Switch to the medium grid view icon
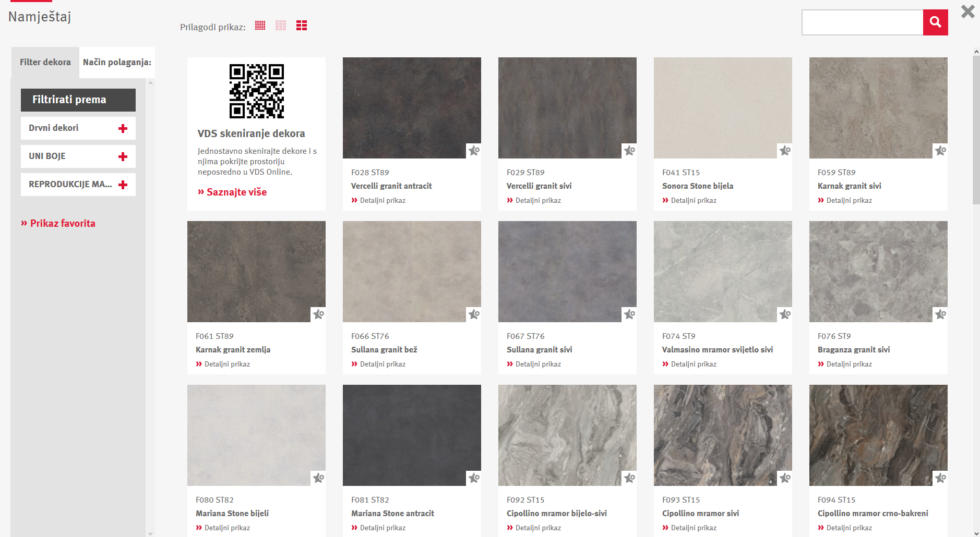This screenshot has width=980, height=537. (x=281, y=25)
